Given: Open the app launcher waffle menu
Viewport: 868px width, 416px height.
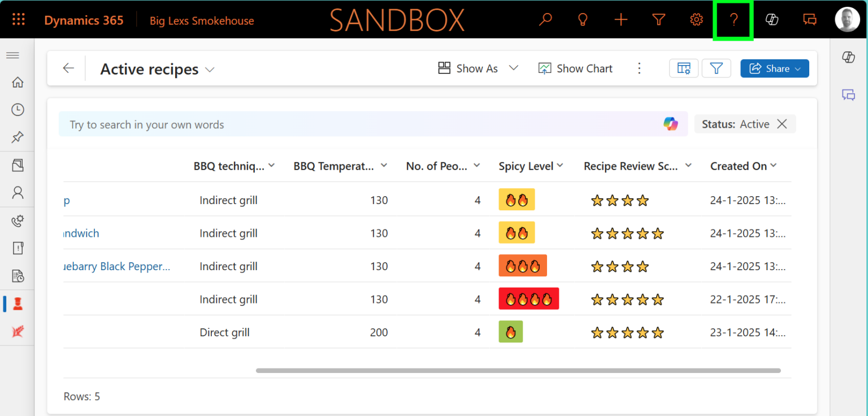Looking at the screenshot, I should pyautogui.click(x=19, y=20).
